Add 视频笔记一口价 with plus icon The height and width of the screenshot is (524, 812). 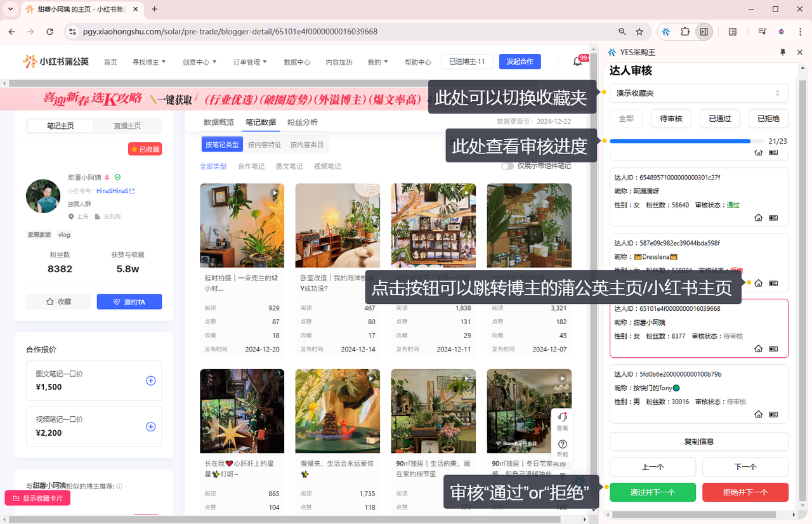(x=151, y=426)
